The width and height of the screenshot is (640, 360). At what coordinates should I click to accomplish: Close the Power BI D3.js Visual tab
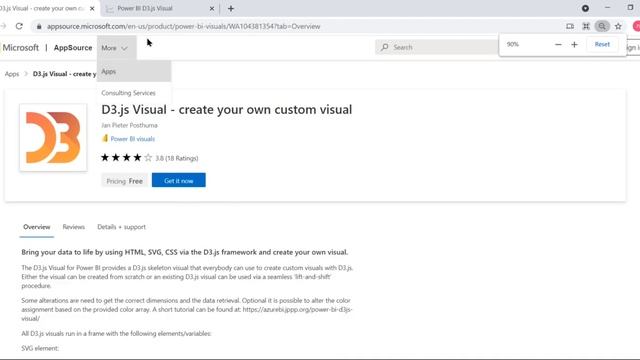point(212,9)
